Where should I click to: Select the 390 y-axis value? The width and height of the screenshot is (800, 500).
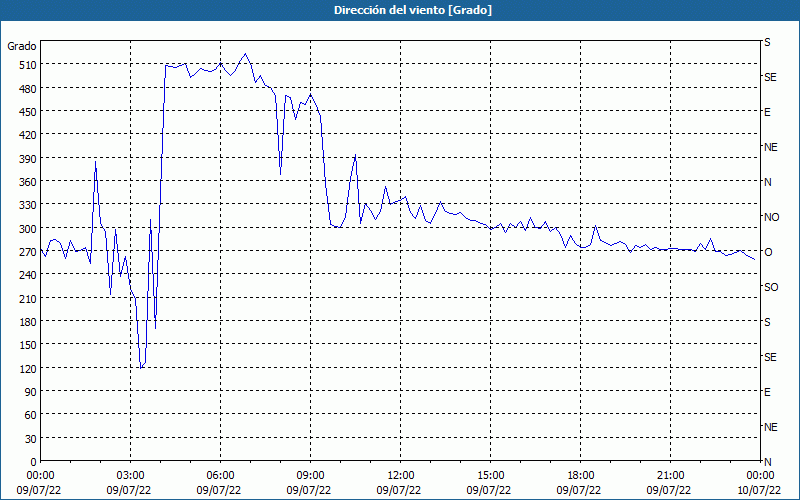click(28, 159)
